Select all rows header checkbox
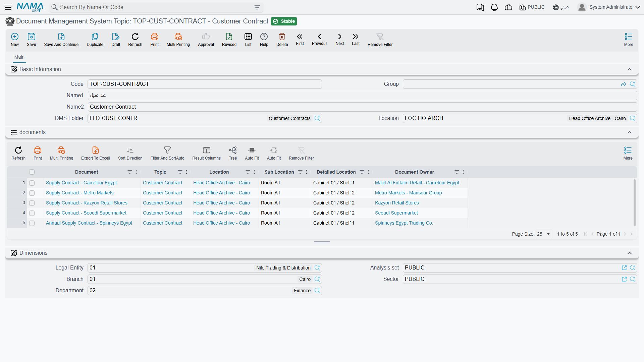The image size is (644, 362). [x=32, y=172]
